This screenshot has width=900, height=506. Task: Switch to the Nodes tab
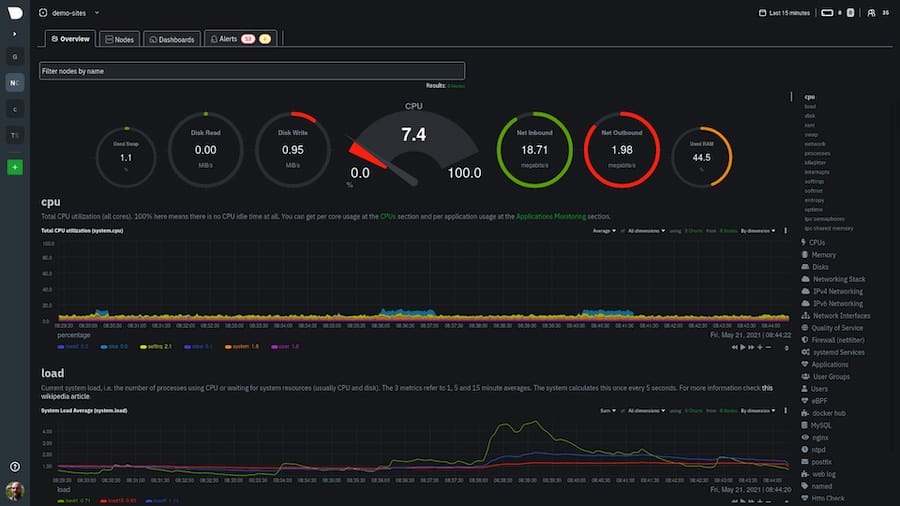click(x=119, y=39)
